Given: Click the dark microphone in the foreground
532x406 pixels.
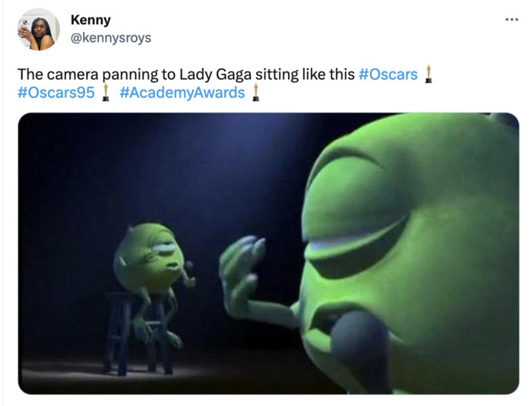Looking at the screenshot, I should click(361, 351).
